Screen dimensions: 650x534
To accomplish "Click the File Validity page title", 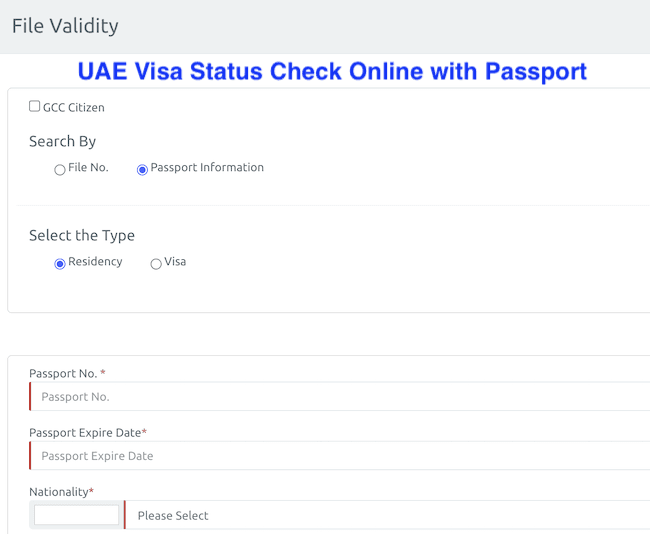I will [65, 26].
